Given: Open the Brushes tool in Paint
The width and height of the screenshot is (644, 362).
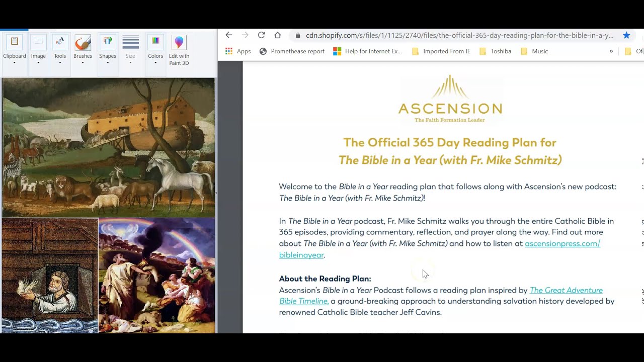Looking at the screenshot, I should pos(83,50).
